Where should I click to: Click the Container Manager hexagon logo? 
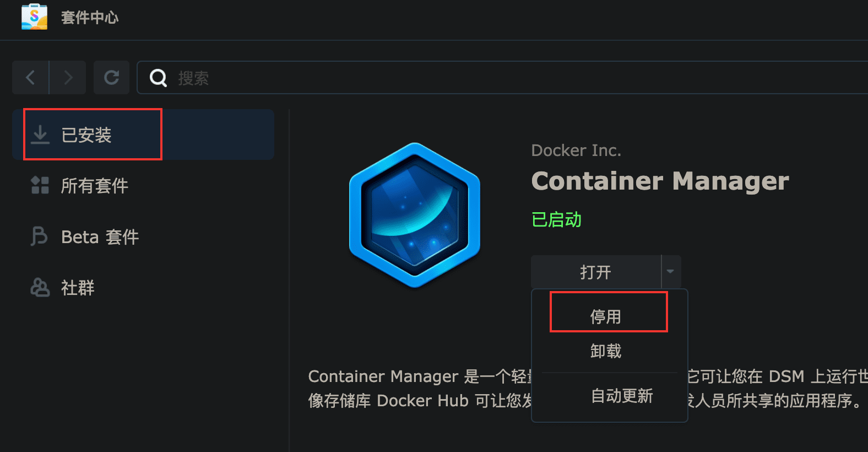click(415, 215)
